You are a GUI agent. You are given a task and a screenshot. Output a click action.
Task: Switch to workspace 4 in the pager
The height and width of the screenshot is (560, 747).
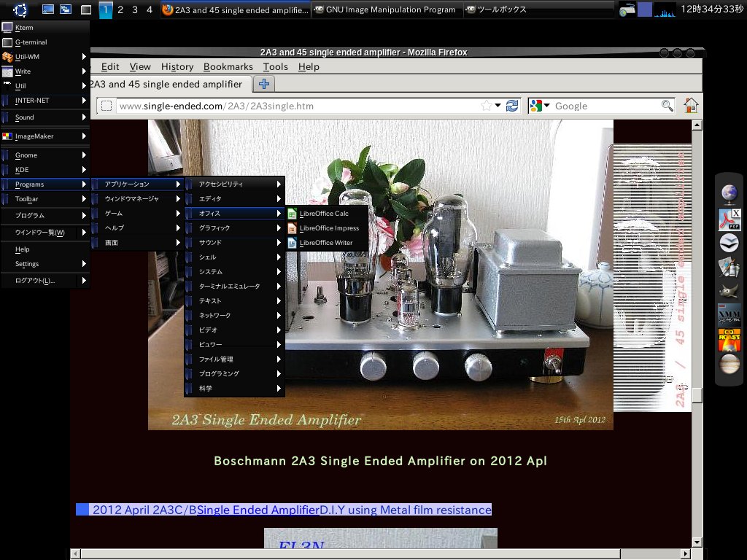click(x=150, y=9)
